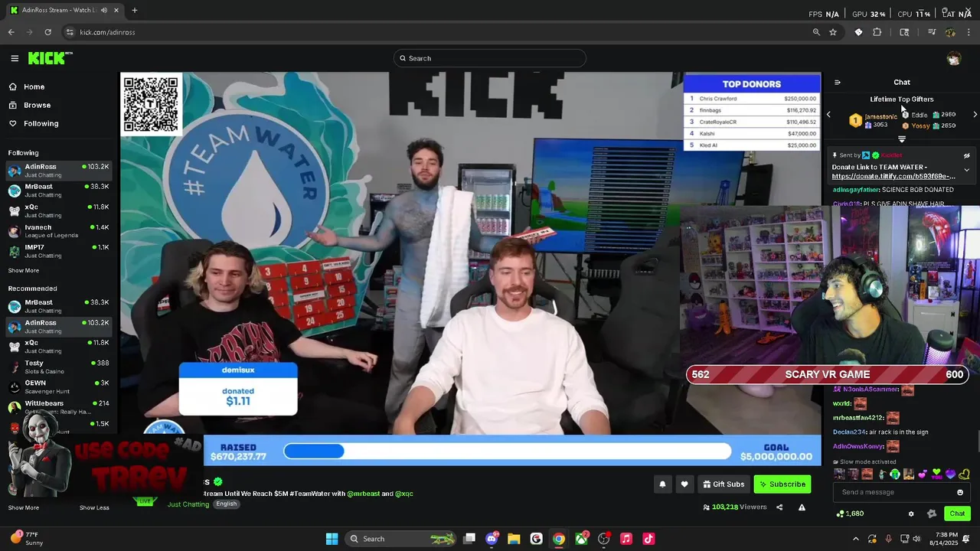The height and width of the screenshot is (551, 980).
Task: Open Wittlebears recommended channel
Action: pyautogui.click(x=58, y=407)
